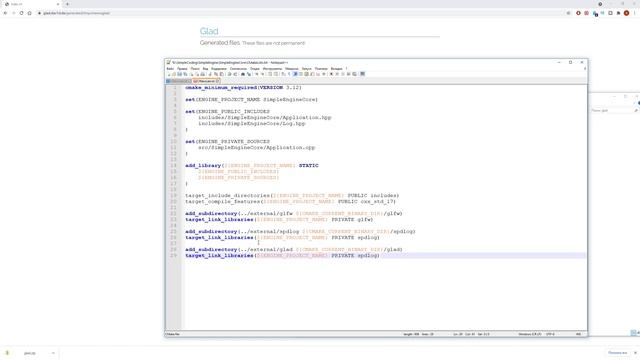The width and height of the screenshot is (640, 360).
Task: Expand the glad.zip download options arrow
Action: (53, 353)
